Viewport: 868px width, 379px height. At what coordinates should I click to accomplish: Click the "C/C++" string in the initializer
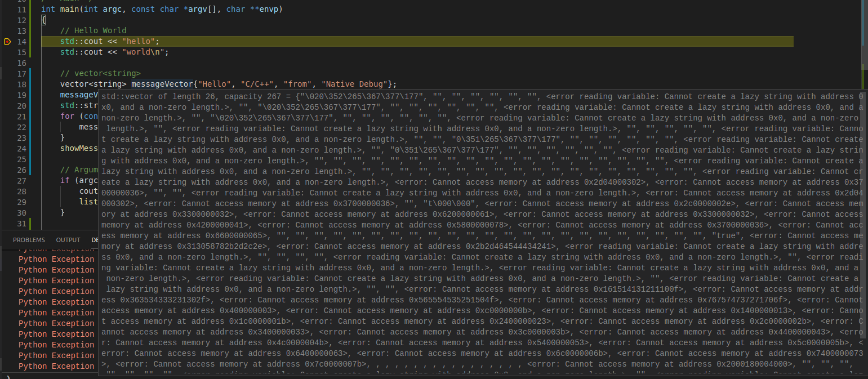[257, 84]
